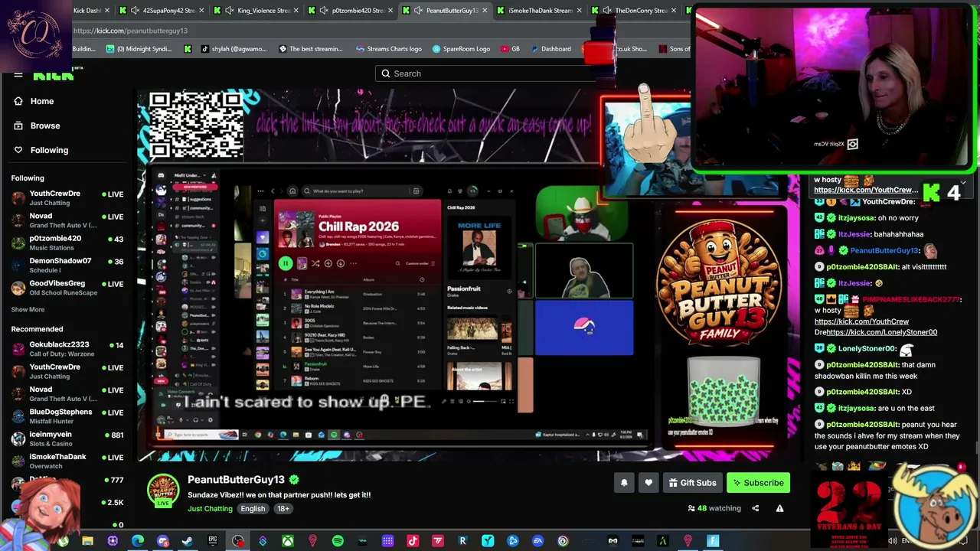Open YouthCrewDre kick link in chat
Viewport: 980px width, 551px height.
point(861,321)
